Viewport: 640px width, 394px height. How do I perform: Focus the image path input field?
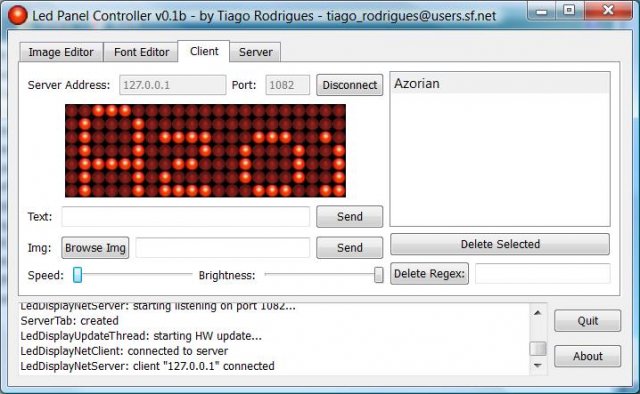point(223,248)
